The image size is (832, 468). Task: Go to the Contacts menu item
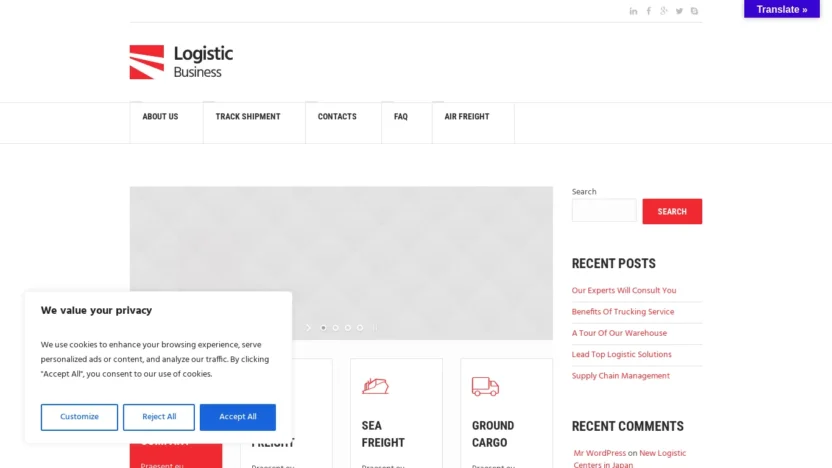tap(337, 117)
